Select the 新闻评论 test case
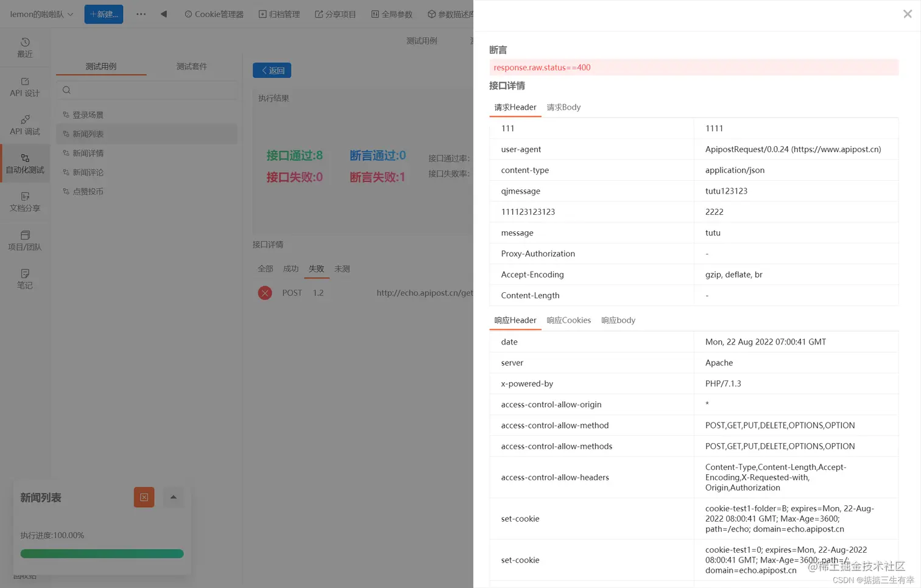This screenshot has height=588, width=921. [147, 172]
